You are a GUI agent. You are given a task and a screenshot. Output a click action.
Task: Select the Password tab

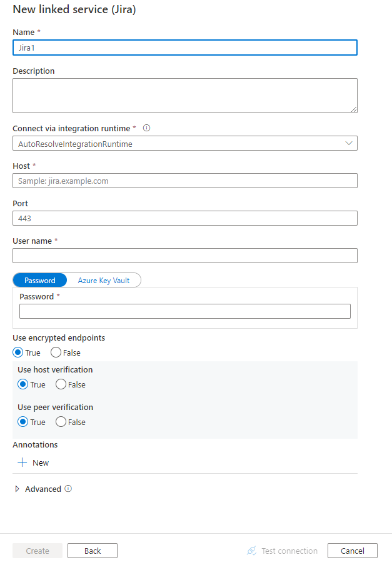[x=40, y=280]
